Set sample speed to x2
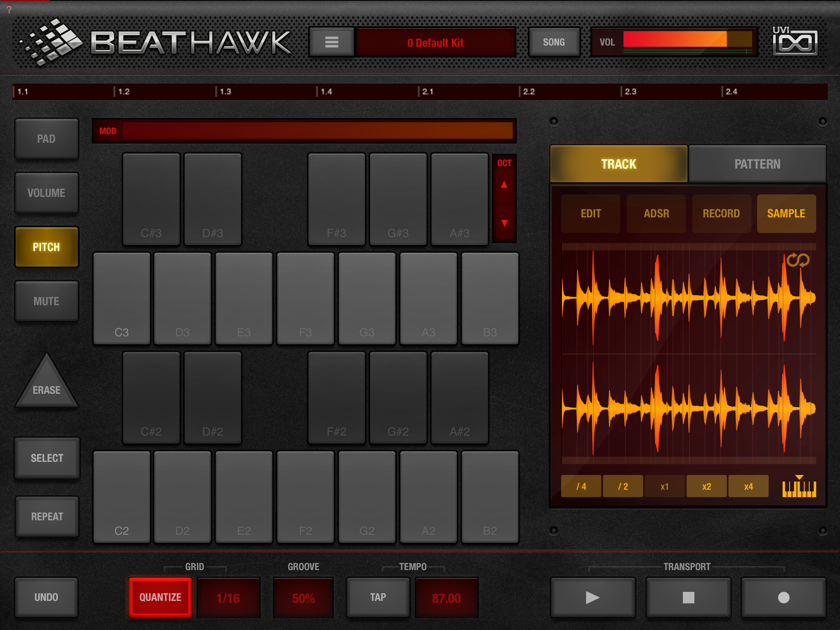 tap(707, 486)
